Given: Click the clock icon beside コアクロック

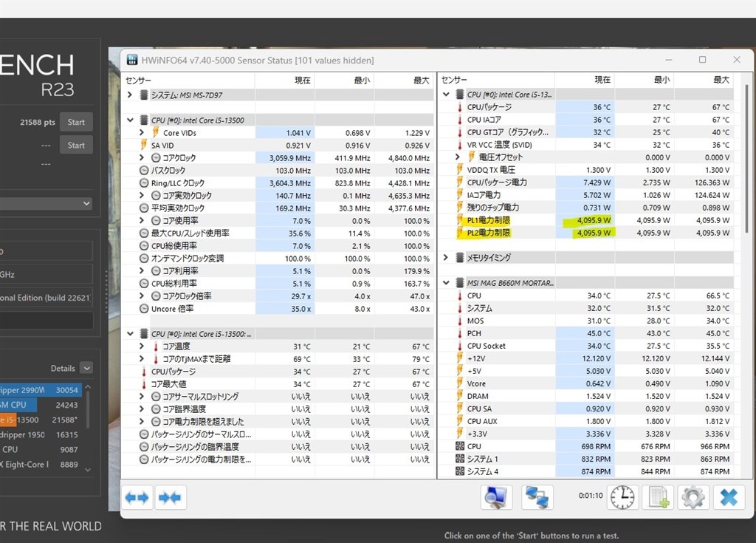Looking at the screenshot, I should pyautogui.click(x=156, y=158).
